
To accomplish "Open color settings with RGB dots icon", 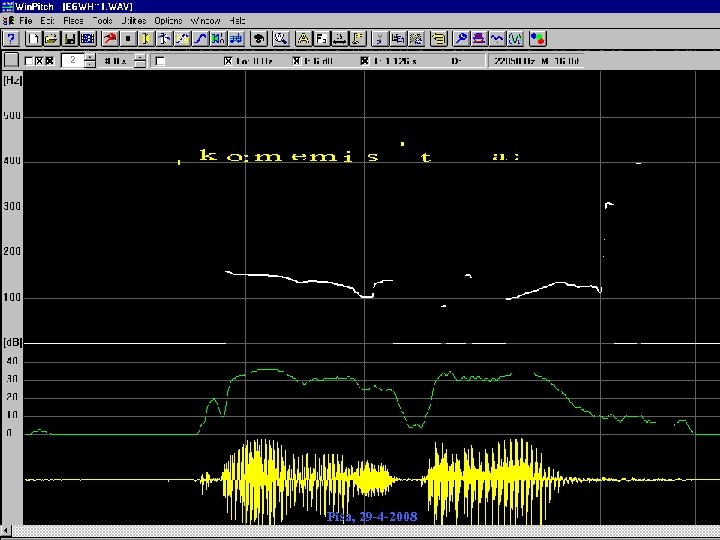I will tap(537, 39).
